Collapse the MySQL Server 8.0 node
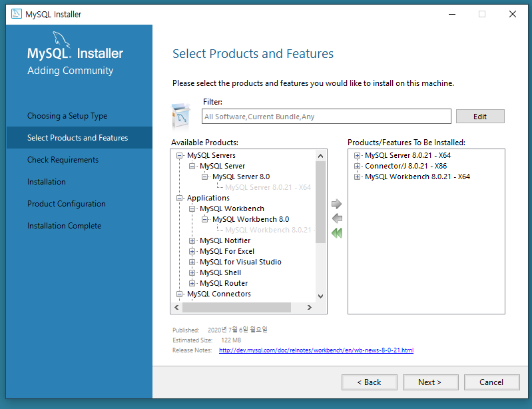 [x=204, y=177]
